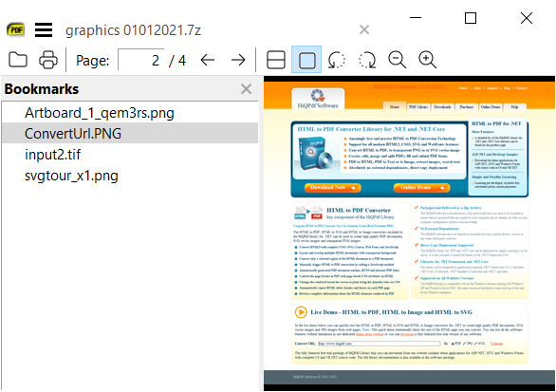Image resolution: width=556 pixels, height=392 pixels.
Task: Open the hamburger menu
Action: point(44,29)
